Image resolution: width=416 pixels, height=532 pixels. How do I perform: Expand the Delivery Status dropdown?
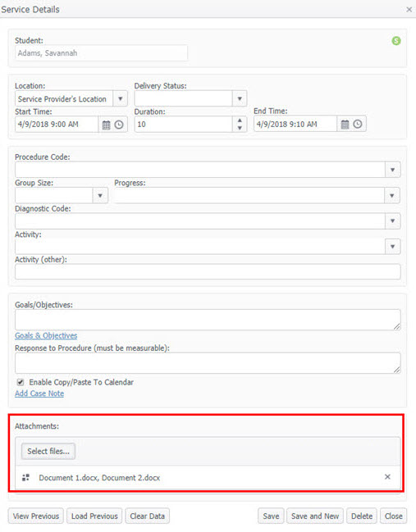tap(240, 98)
